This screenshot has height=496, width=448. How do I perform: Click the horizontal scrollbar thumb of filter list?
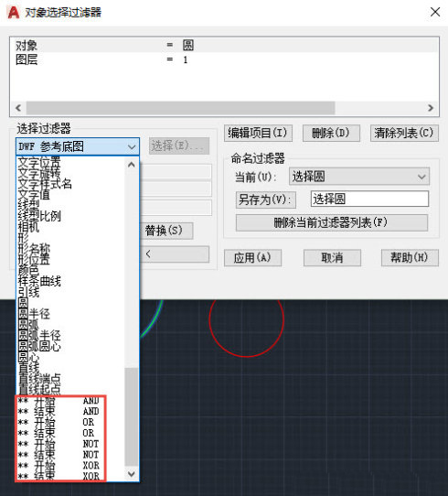click(180, 108)
